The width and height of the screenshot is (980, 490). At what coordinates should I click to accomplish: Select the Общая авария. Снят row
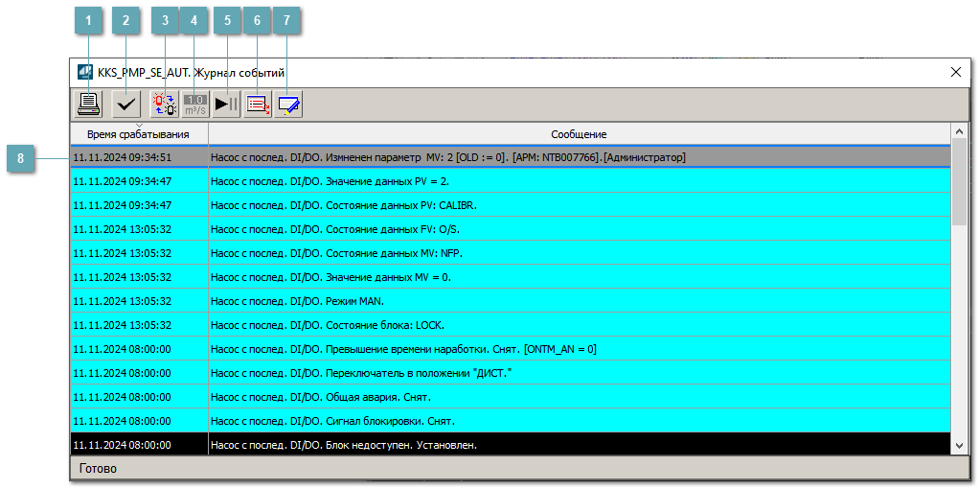coord(510,397)
